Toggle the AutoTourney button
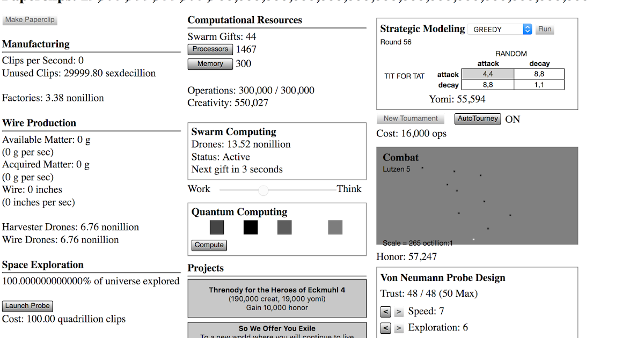This screenshot has height=338, width=644. [x=478, y=119]
